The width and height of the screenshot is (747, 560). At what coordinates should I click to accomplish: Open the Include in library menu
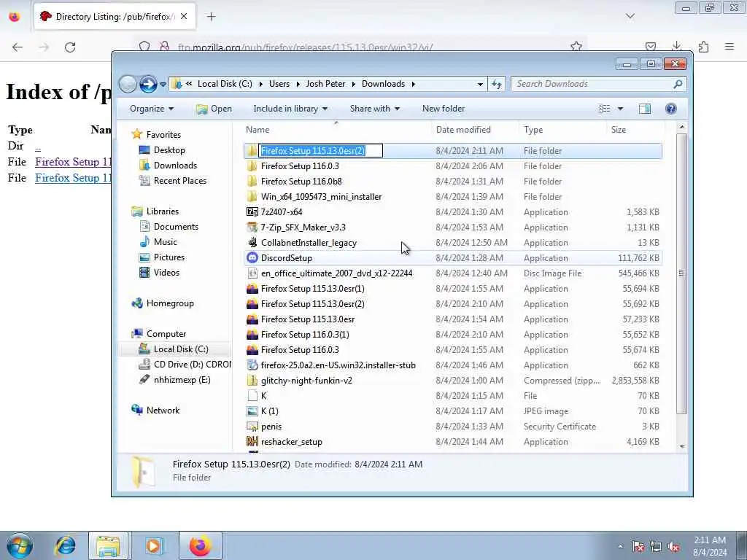(x=290, y=109)
